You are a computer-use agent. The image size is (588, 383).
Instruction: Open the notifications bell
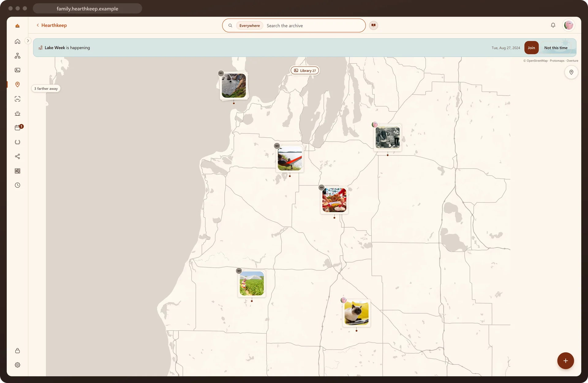click(x=553, y=25)
